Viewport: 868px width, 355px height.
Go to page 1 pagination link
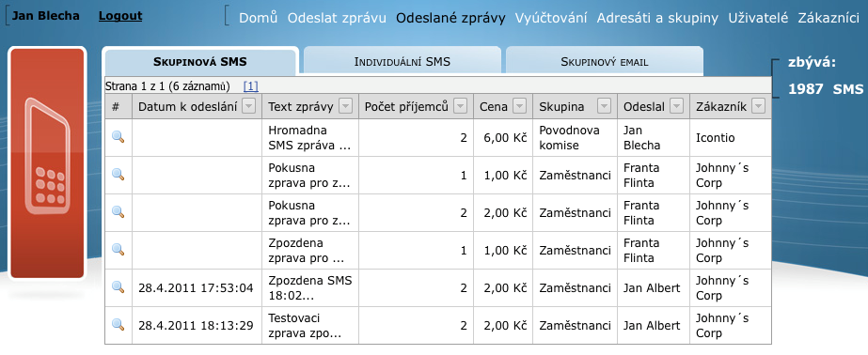[251, 86]
